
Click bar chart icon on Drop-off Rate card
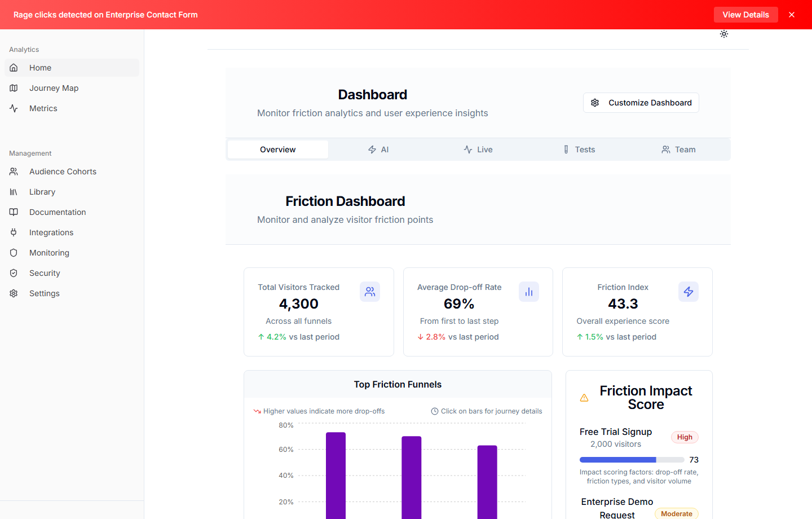[529, 292]
